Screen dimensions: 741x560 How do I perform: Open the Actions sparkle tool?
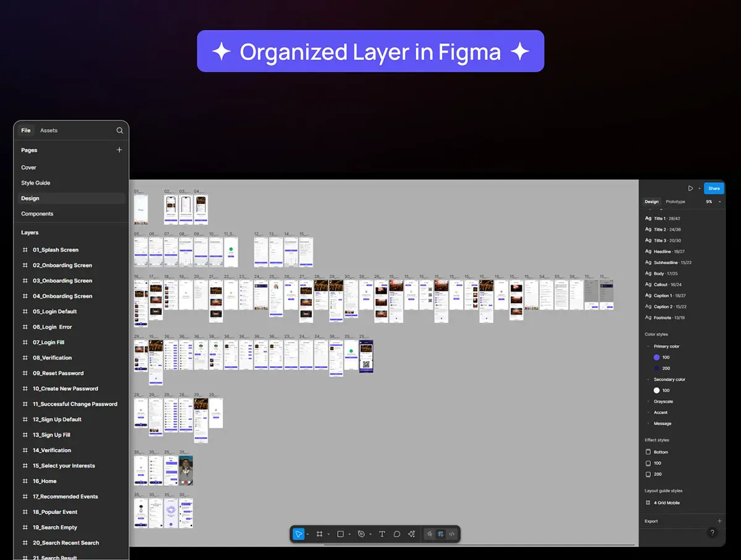click(x=412, y=534)
